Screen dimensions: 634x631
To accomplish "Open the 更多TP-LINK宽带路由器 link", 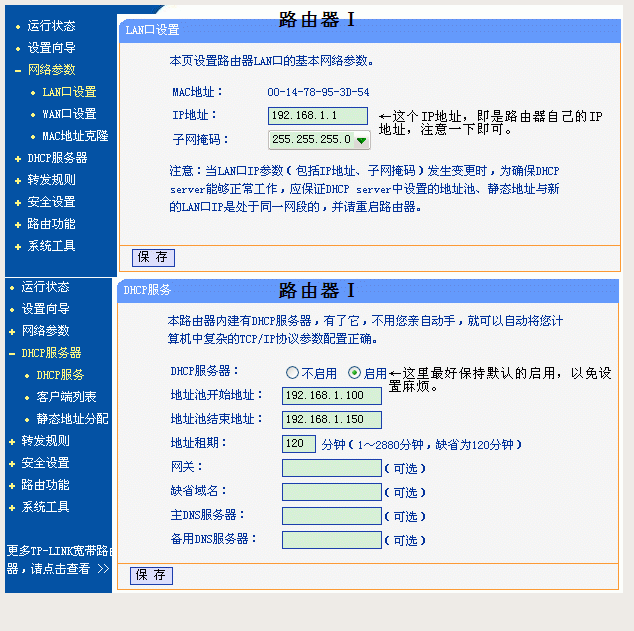I will (x=58, y=560).
